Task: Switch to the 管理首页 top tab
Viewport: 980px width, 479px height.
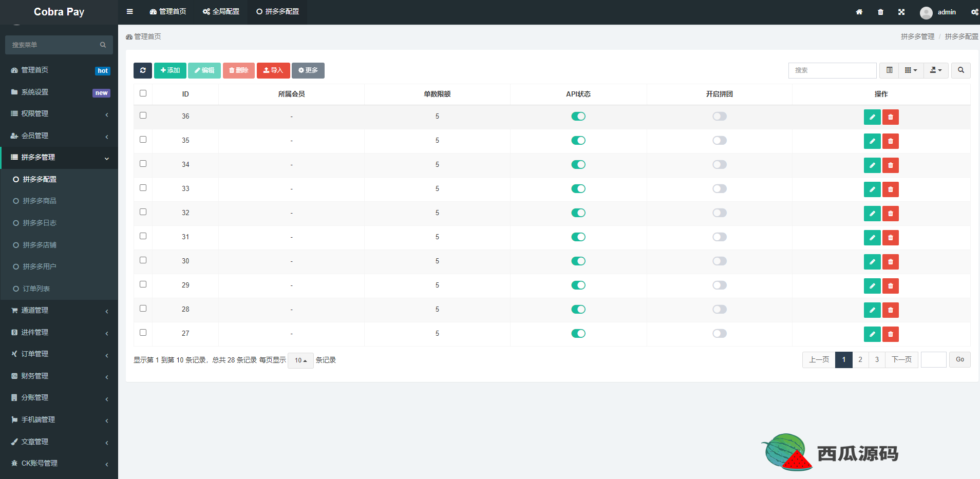Action: [x=168, y=12]
